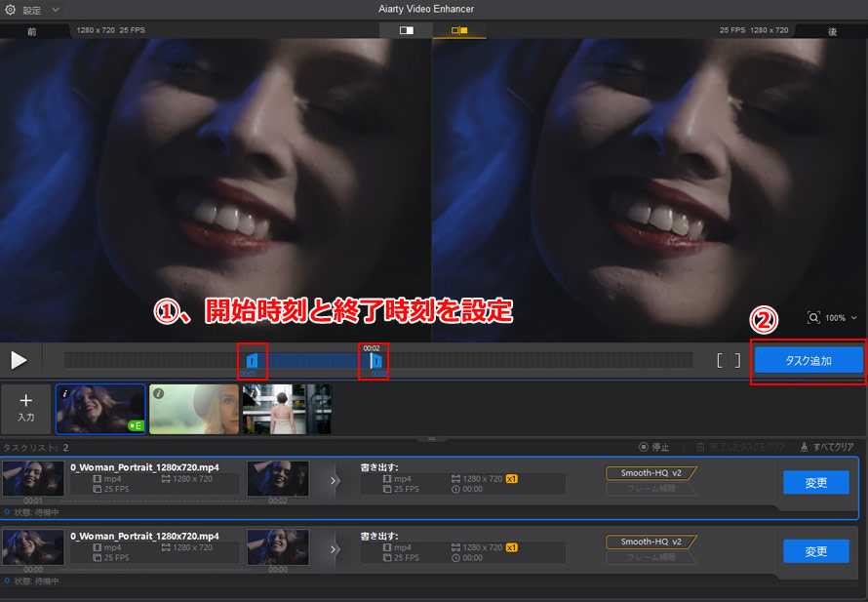Open the 設定 gear icon

point(11,9)
